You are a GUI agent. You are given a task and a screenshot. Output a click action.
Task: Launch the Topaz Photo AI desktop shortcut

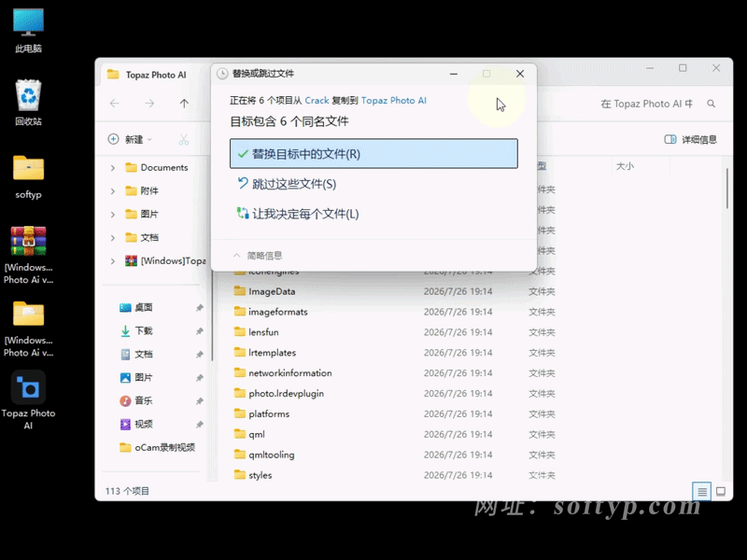coord(28,400)
